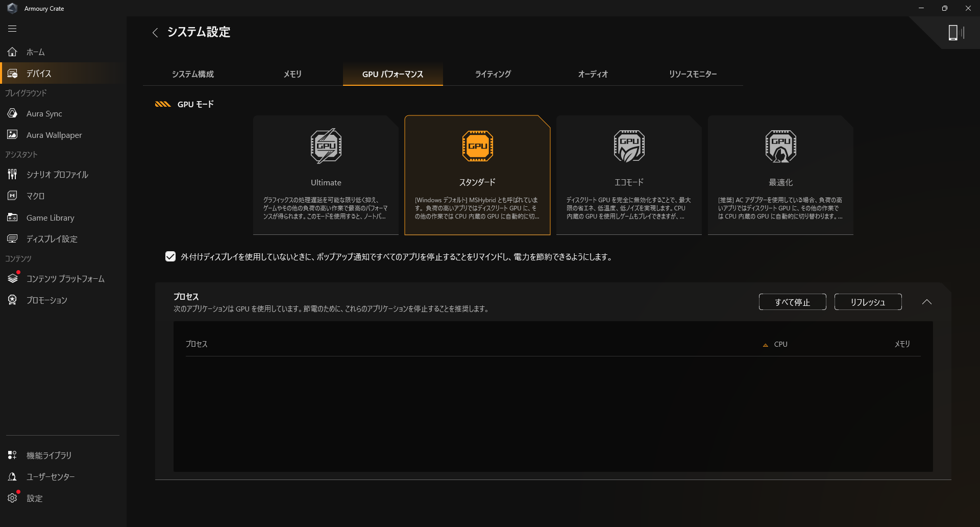The width and height of the screenshot is (980, 527).
Task: Click the orange スタンダード GPU icon
Action: pyautogui.click(x=478, y=146)
